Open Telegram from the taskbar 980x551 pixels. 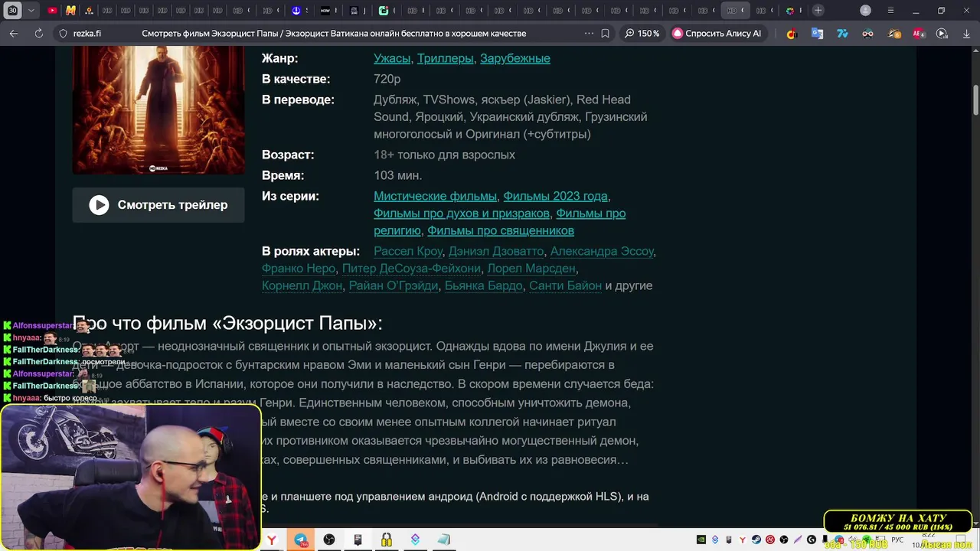tap(301, 540)
